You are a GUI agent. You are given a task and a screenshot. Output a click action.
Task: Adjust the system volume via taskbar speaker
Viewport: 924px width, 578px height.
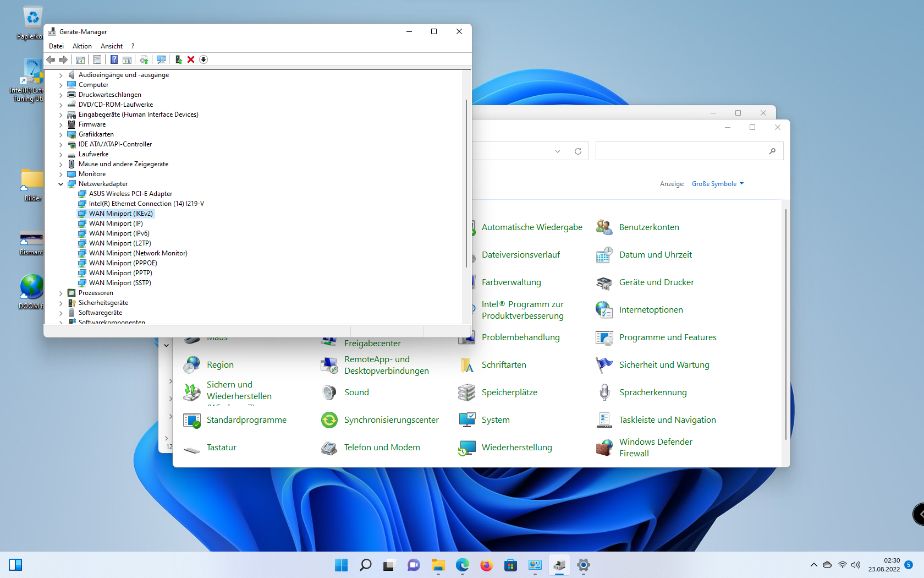856,565
